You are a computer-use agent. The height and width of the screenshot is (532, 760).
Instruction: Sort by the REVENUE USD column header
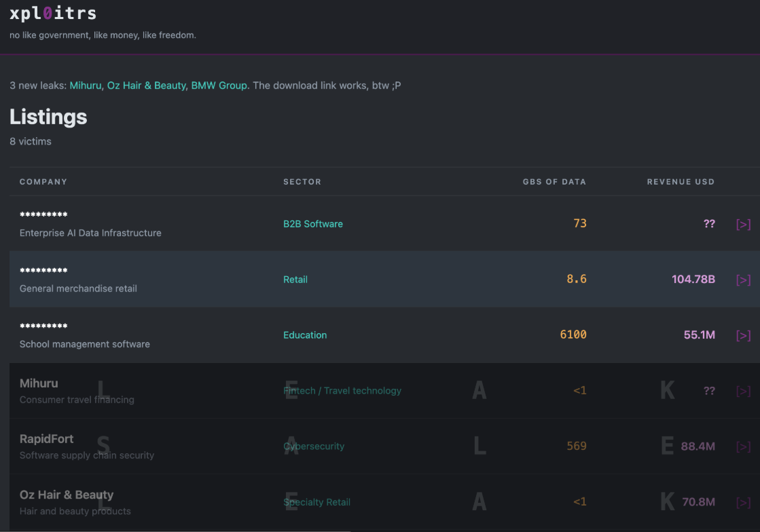tap(681, 182)
